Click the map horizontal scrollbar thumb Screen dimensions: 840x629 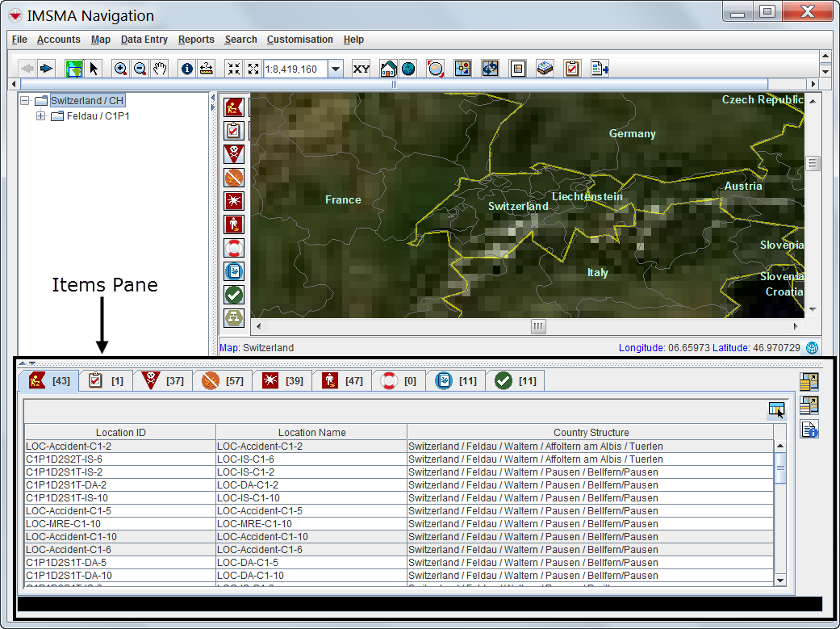pyautogui.click(x=538, y=326)
